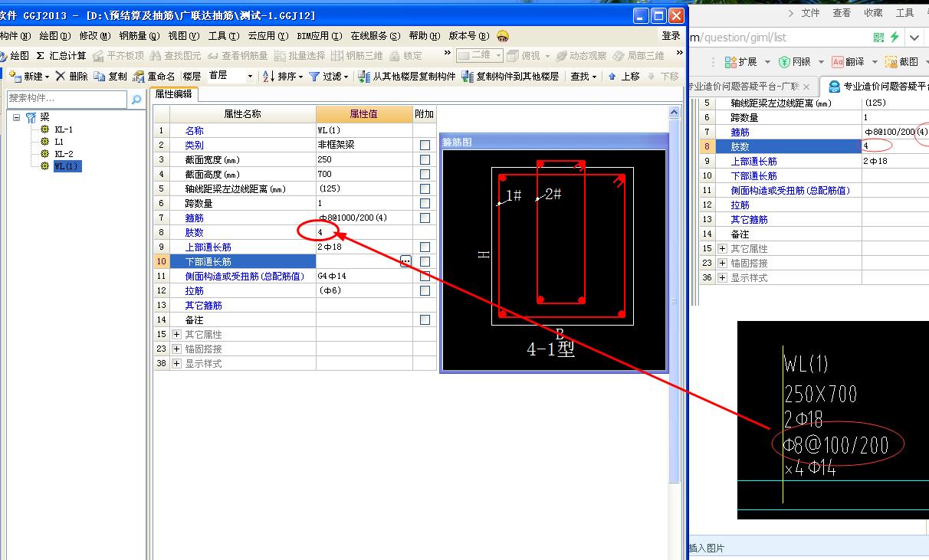Run 汇总计算 summary calculation

61,56
